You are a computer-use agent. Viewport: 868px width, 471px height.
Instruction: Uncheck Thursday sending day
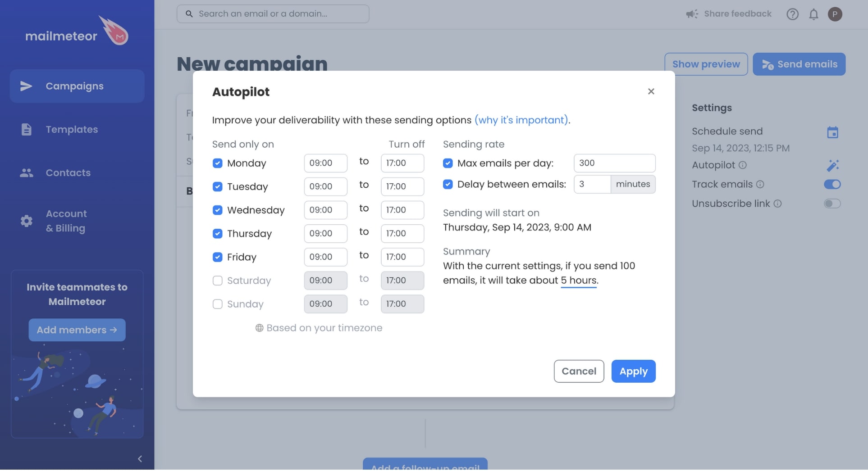point(217,233)
